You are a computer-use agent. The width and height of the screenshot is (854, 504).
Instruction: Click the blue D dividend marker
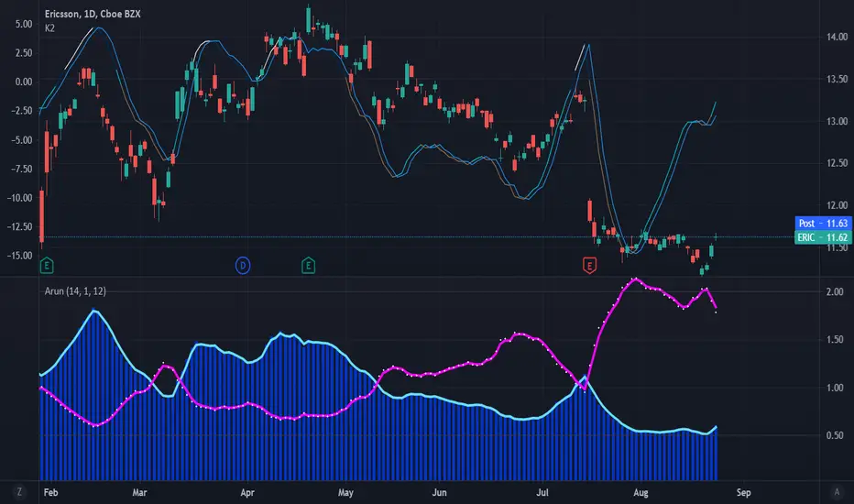243,266
